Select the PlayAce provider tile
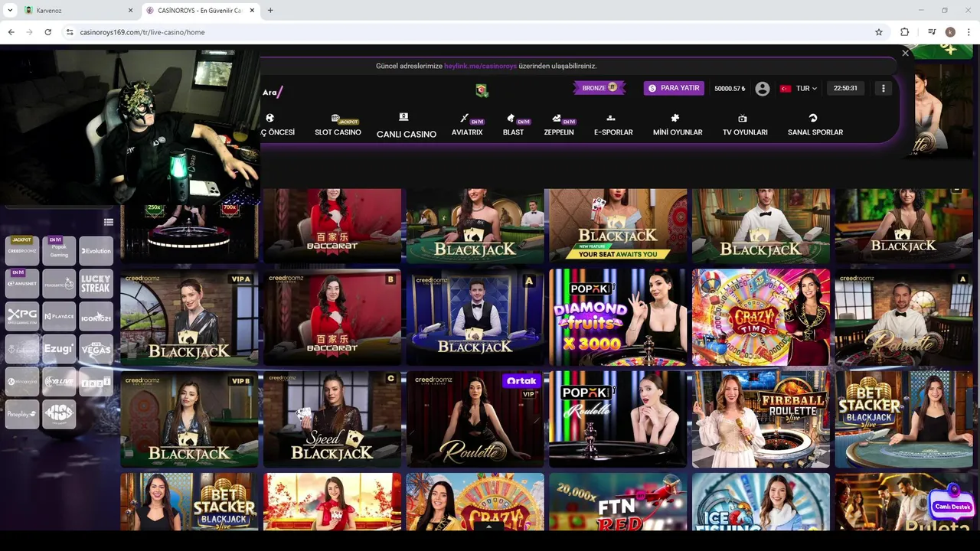Viewport: 980px width, 551px height. (59, 316)
